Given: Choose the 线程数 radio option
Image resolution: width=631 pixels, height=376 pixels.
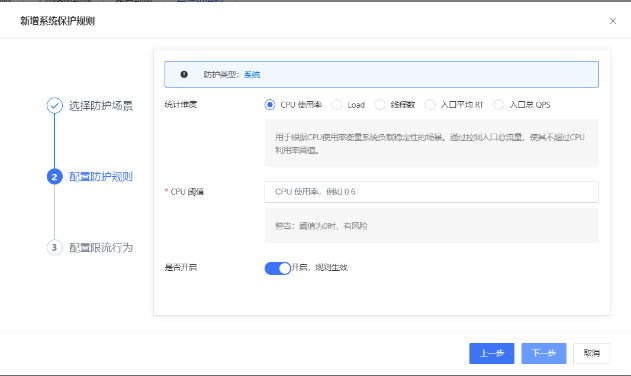Looking at the screenshot, I should point(380,105).
